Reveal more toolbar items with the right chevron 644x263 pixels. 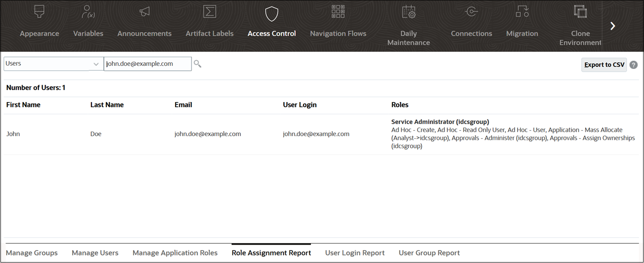[x=613, y=26]
